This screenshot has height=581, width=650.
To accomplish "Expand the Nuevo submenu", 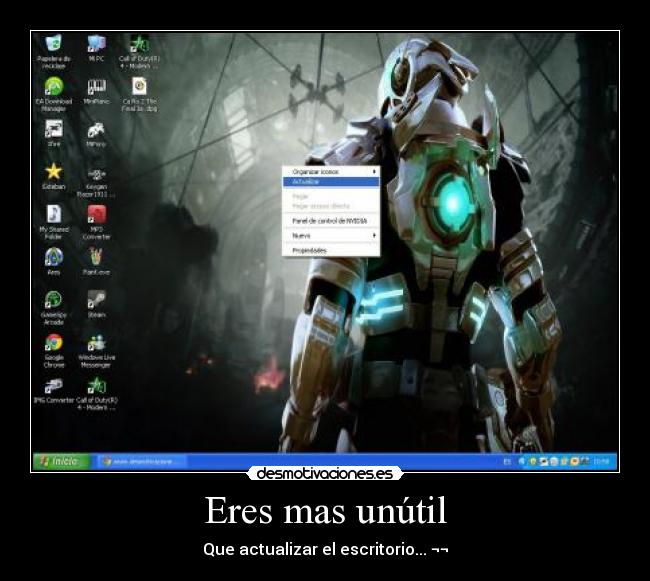I will coord(331,235).
